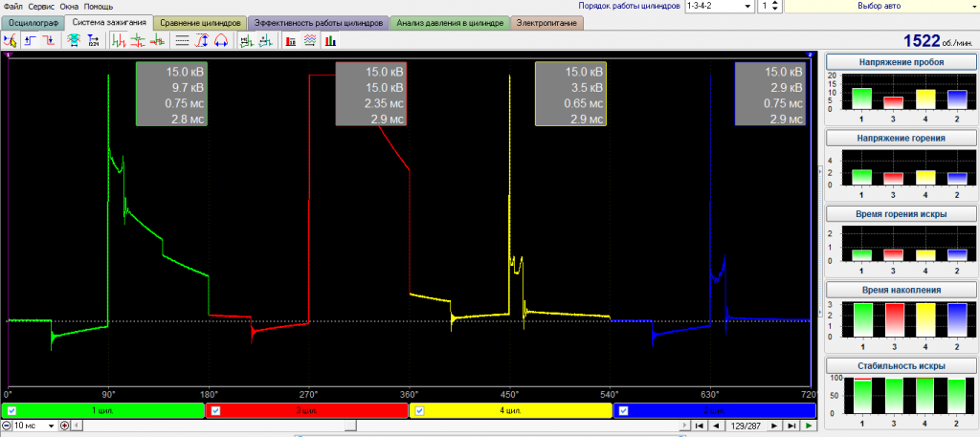Viewport: 980px width, 437px height.
Task: Step forward one frame
Action: (x=774, y=426)
